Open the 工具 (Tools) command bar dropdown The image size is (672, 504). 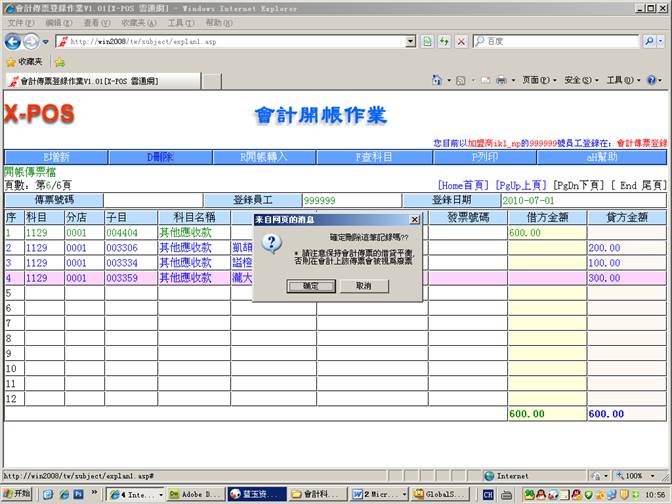pos(619,80)
